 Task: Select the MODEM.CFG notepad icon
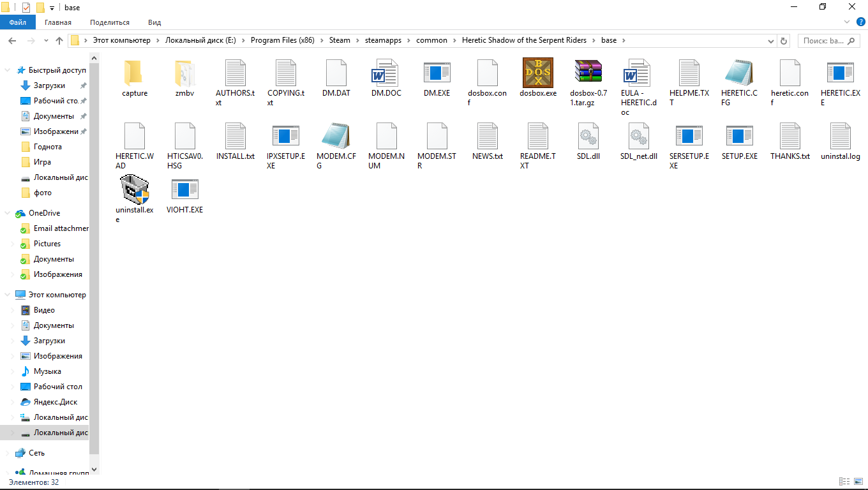336,136
